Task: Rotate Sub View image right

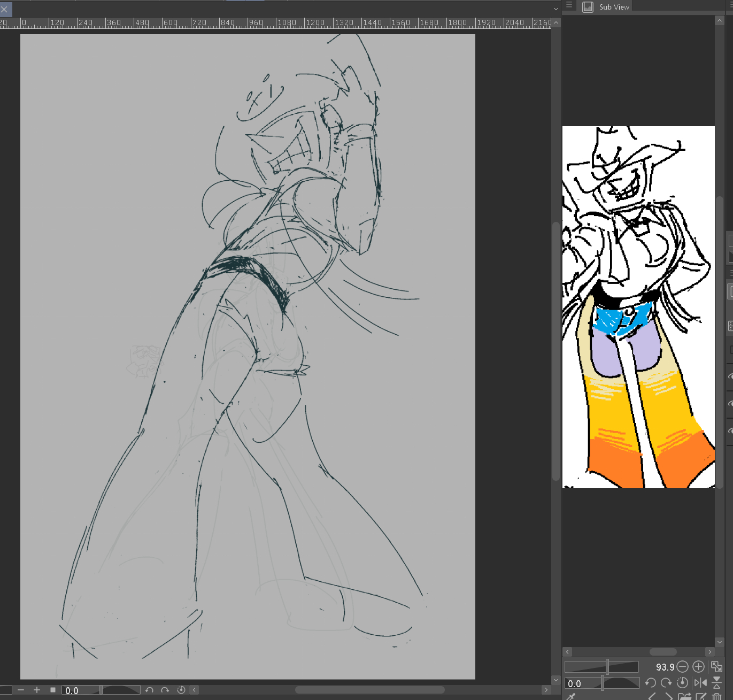Action: click(666, 683)
